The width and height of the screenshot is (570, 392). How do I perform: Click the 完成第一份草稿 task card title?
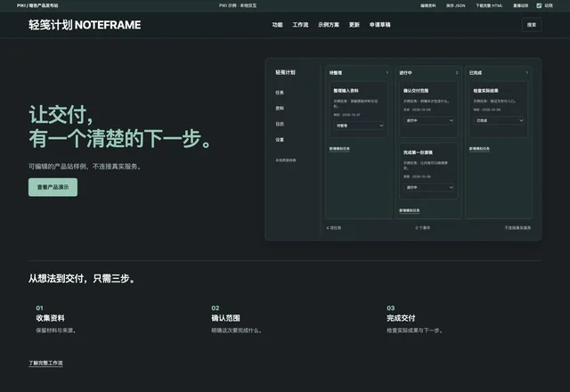(x=418, y=152)
